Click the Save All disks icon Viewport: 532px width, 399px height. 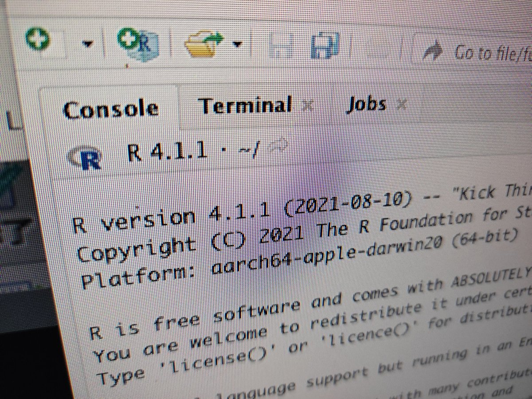pyautogui.click(x=325, y=45)
